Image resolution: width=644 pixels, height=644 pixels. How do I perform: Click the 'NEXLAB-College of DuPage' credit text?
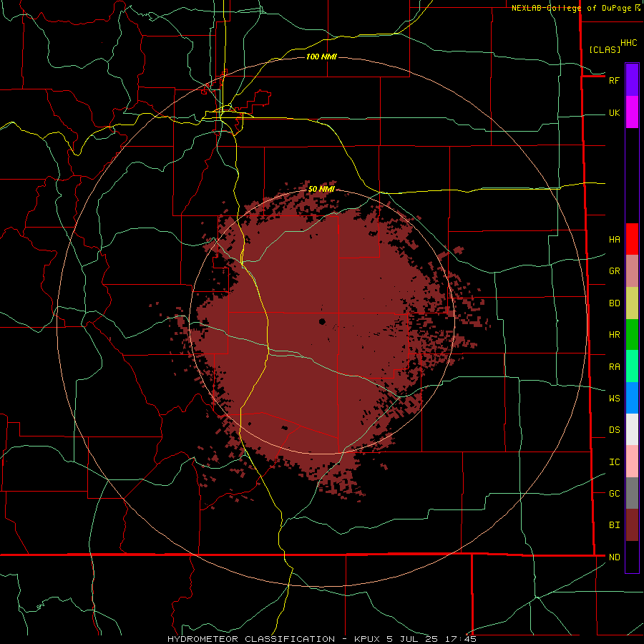(571, 8)
